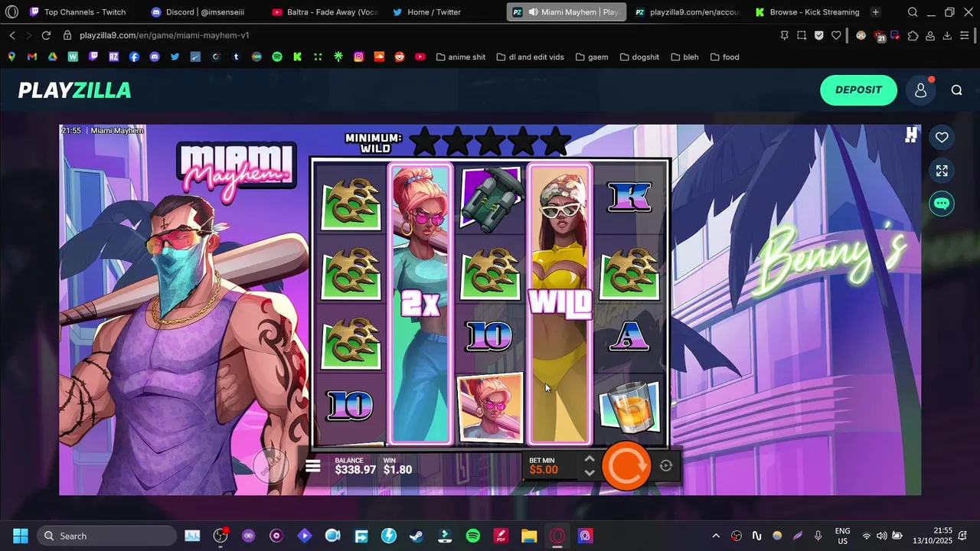Open the Facebook bookmark

coord(134,57)
